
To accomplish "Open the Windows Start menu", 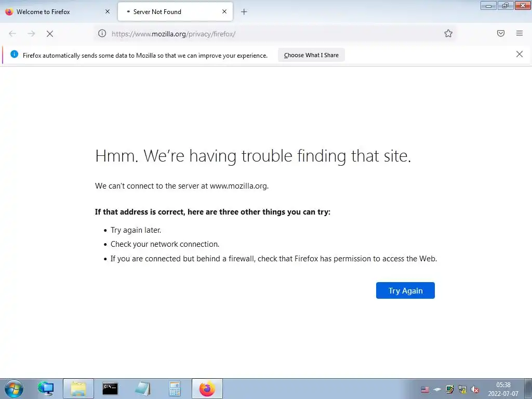I will (14, 389).
